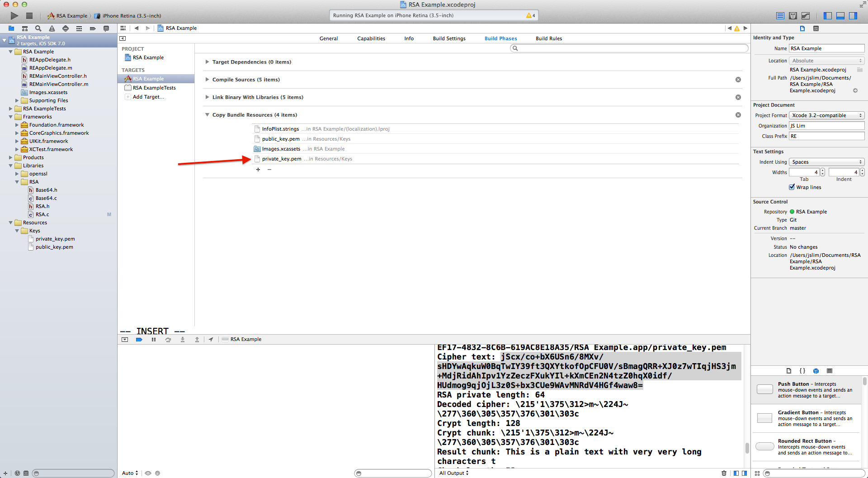Toggle the variables view pane
Image resolution: width=868 pixels, height=478 pixels.
click(x=736, y=473)
